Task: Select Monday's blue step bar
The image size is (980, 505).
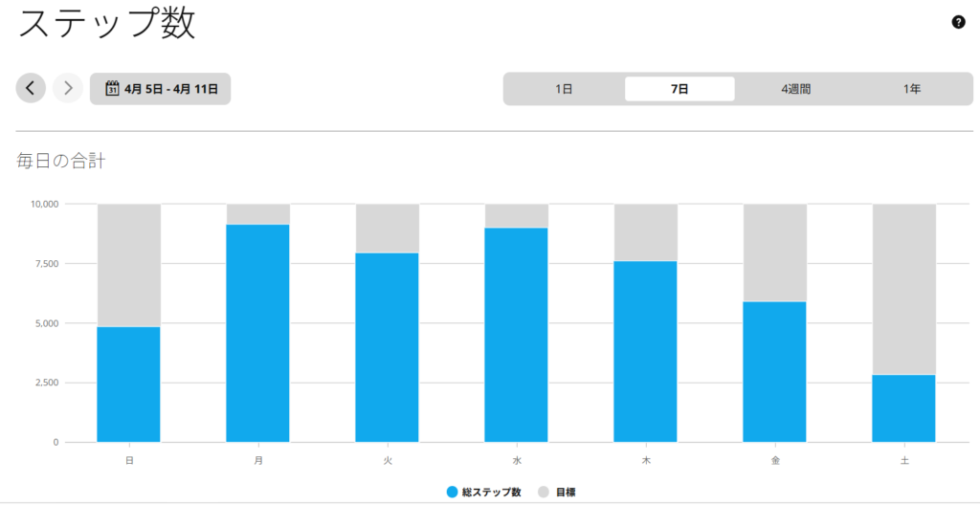Action: click(x=258, y=333)
